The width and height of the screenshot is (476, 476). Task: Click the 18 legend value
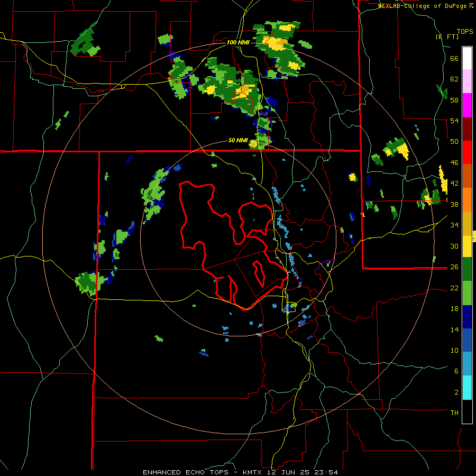[454, 309]
